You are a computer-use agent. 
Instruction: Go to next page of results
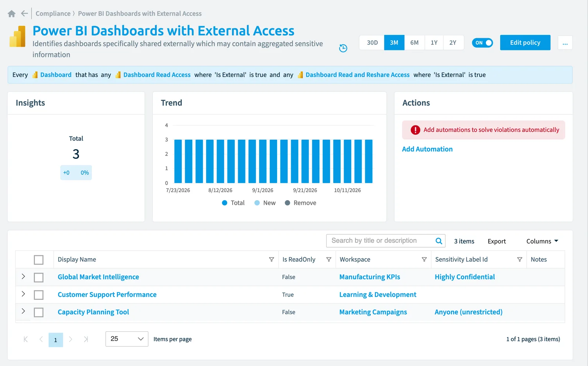[x=71, y=339]
